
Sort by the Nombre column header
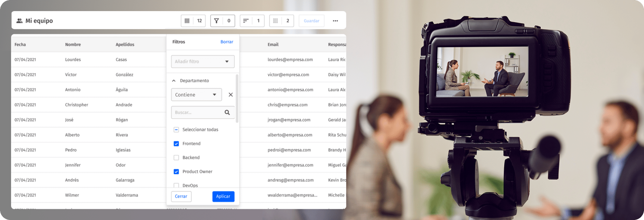pyautogui.click(x=73, y=44)
